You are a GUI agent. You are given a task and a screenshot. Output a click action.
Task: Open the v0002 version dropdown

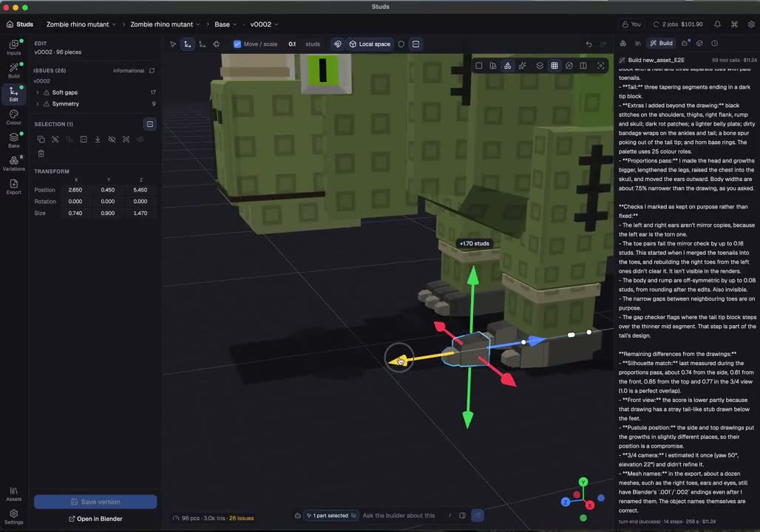pyautogui.click(x=264, y=24)
